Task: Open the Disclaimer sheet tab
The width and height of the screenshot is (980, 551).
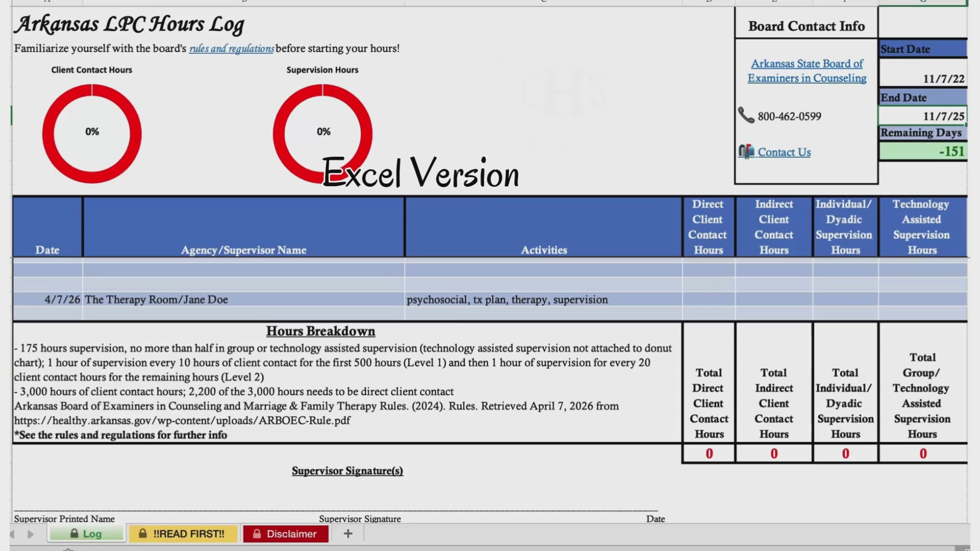Action: click(x=286, y=534)
